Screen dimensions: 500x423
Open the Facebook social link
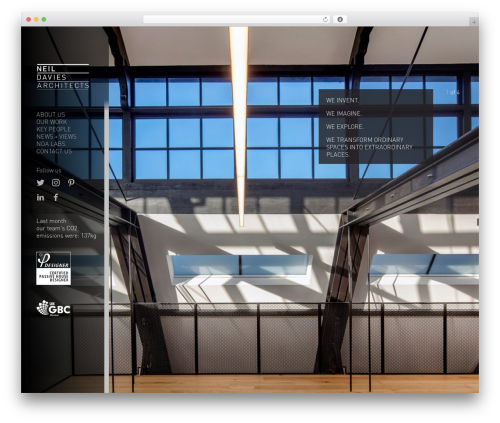click(x=56, y=197)
